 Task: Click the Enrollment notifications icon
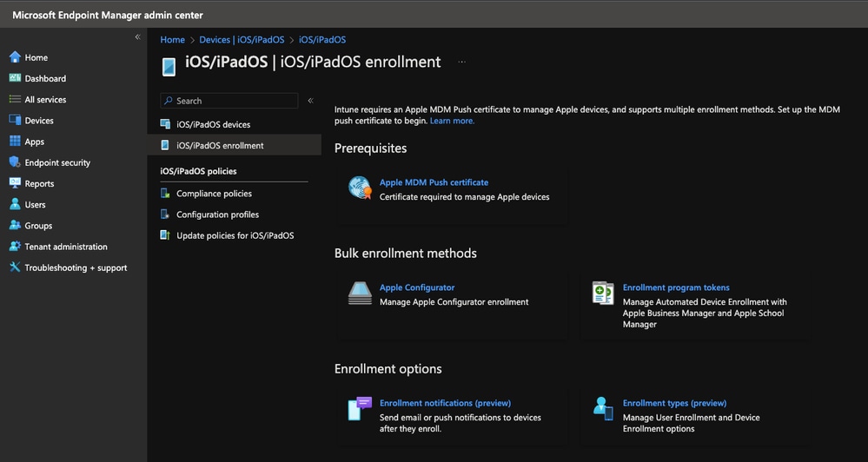[x=360, y=408]
